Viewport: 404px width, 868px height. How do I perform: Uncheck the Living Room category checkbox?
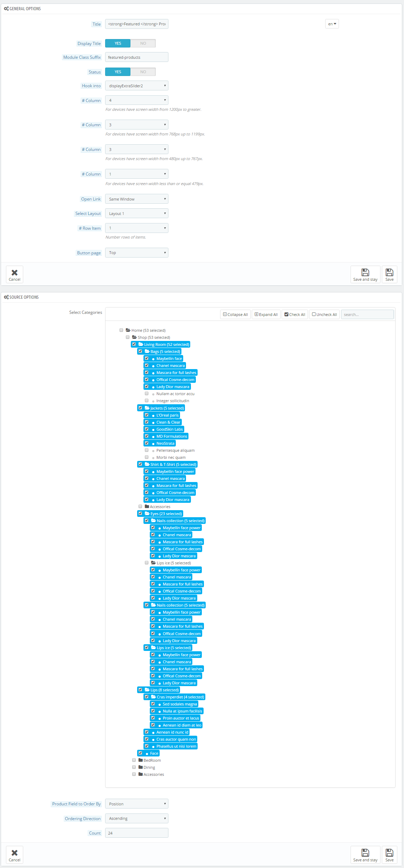point(134,344)
